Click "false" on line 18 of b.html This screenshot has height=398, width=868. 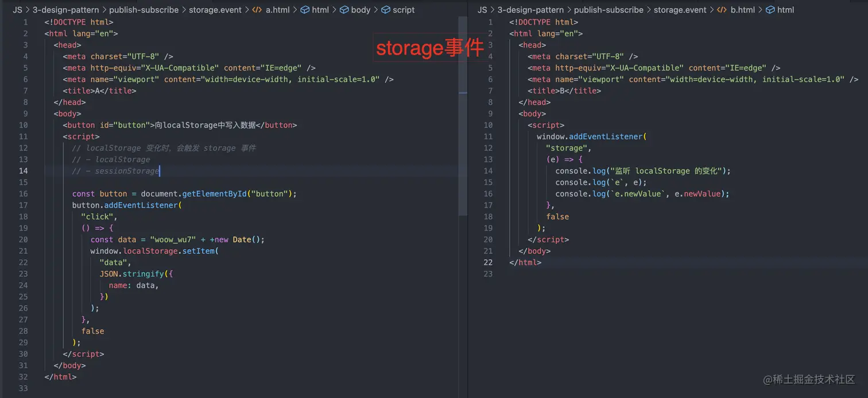pos(557,217)
